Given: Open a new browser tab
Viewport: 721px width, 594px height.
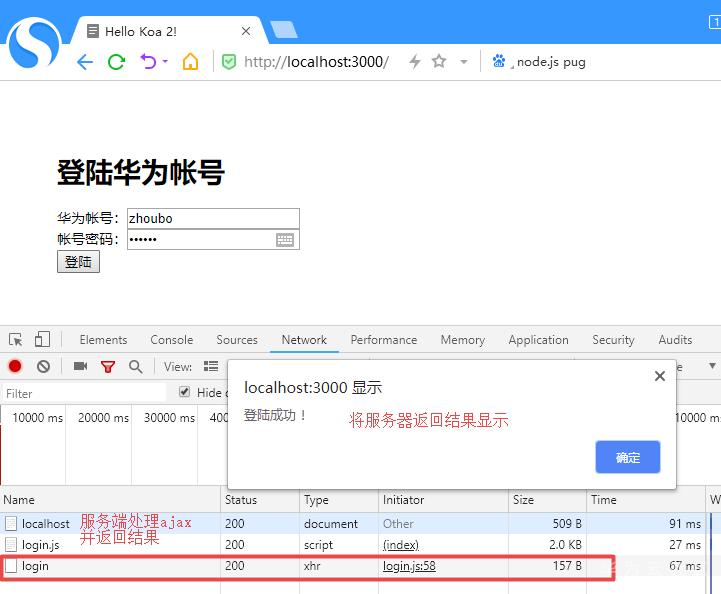Looking at the screenshot, I should [x=283, y=30].
